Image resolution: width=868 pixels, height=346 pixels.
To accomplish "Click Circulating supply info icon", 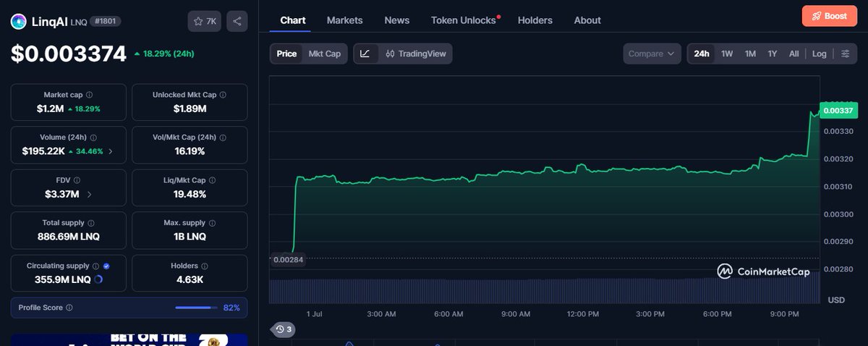I will (x=96, y=266).
